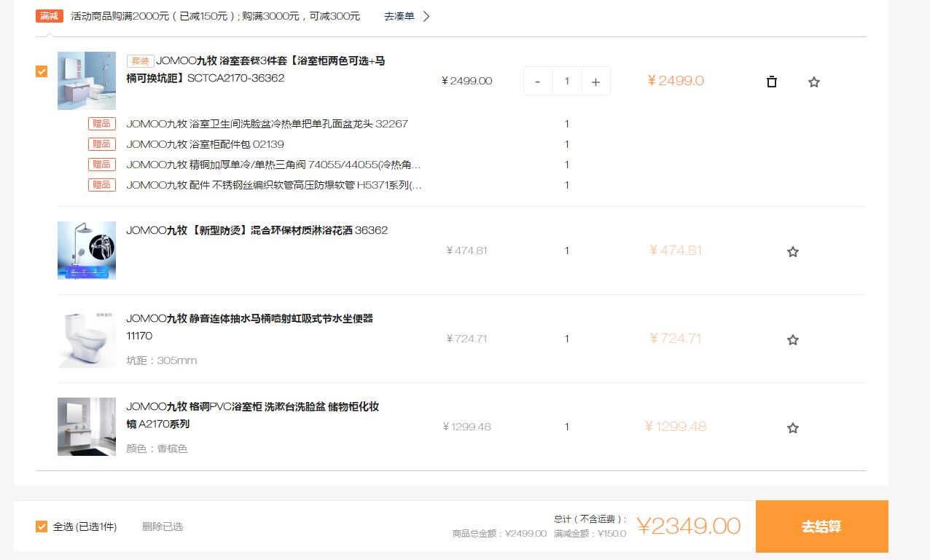930x560 pixels.
Task: Click the 满减金额：¥150.0 text
Action: (590, 534)
